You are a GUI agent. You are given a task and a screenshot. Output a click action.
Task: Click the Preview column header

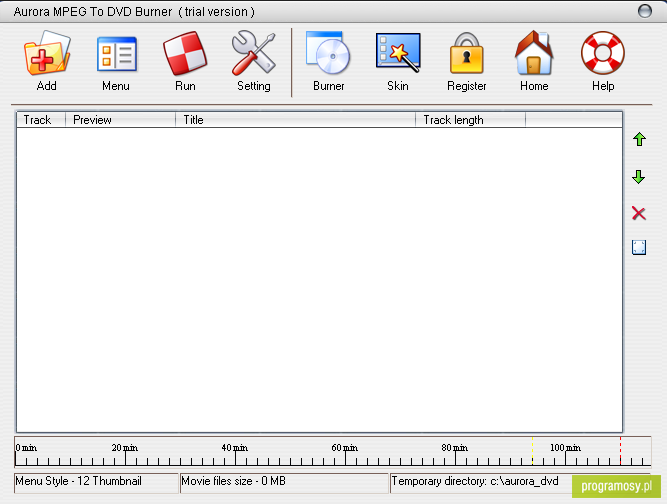click(x=120, y=120)
